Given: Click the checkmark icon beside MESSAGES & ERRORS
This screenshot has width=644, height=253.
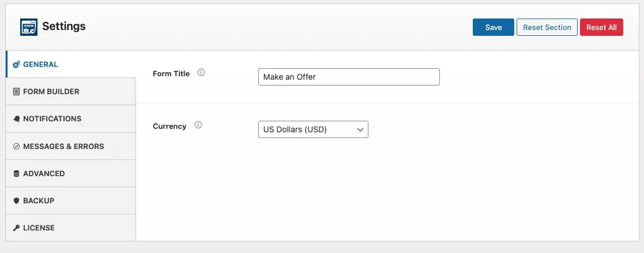Looking at the screenshot, I should tap(16, 147).
